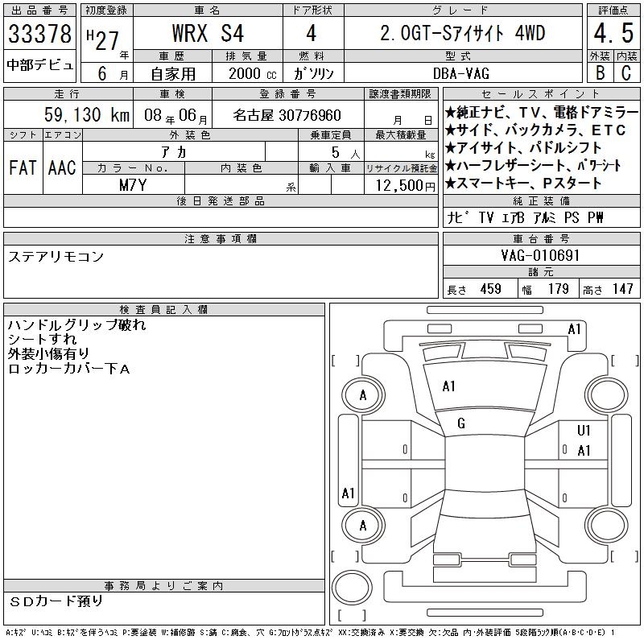This screenshot has width=644, height=644.
Task: Click the A1 marker above the car diagram
Action: pos(574,328)
